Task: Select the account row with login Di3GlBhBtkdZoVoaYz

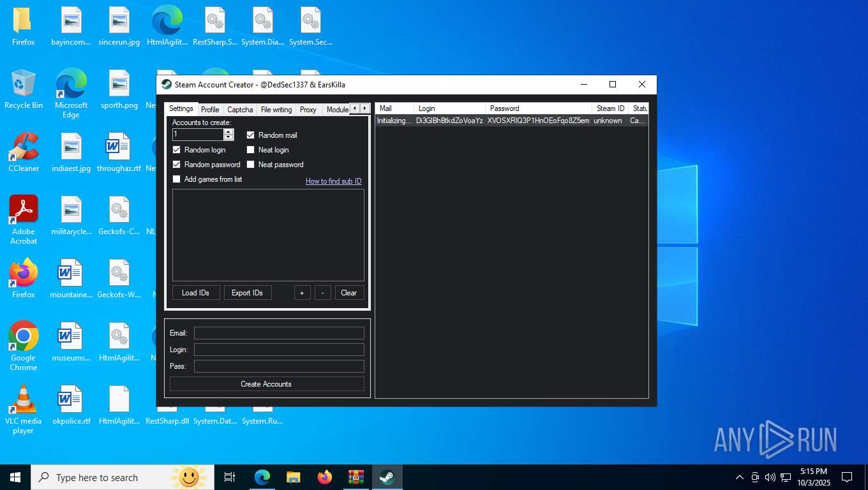Action: [x=511, y=121]
